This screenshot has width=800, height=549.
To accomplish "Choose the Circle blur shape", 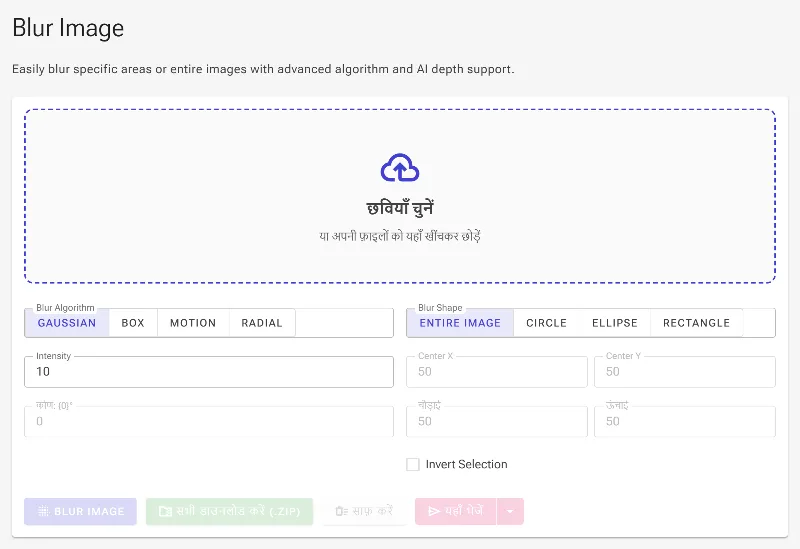I will (x=546, y=323).
